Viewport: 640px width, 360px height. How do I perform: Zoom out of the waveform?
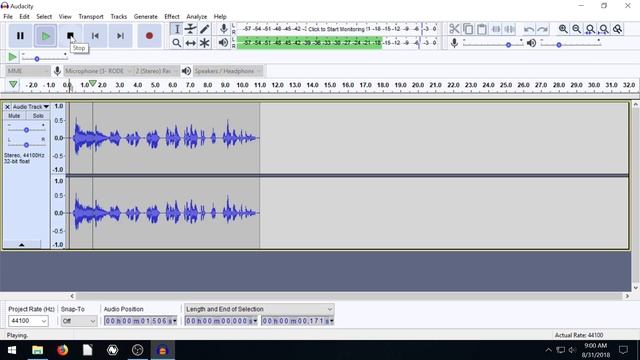[x=576, y=29]
